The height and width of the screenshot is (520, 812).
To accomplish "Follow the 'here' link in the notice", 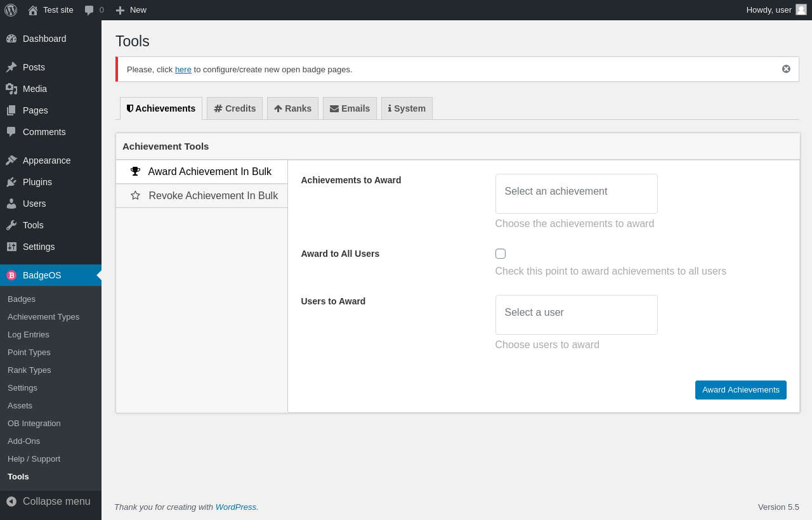I will click(183, 70).
